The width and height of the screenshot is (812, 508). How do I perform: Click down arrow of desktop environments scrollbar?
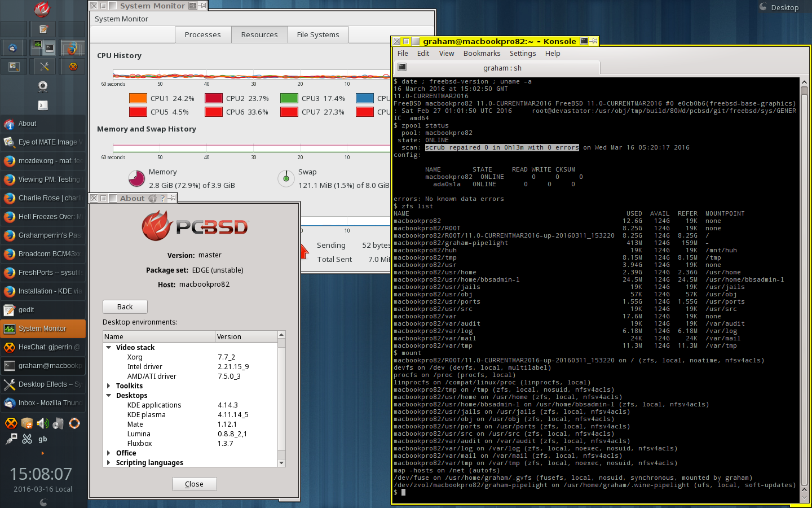[x=281, y=463]
